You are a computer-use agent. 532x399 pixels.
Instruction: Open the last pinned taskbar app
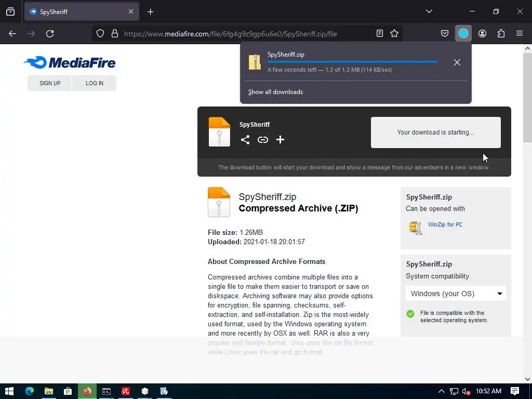(x=164, y=391)
